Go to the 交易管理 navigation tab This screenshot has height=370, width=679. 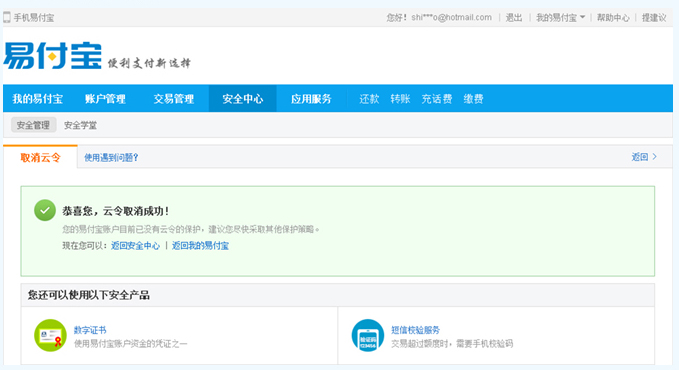[x=174, y=99]
